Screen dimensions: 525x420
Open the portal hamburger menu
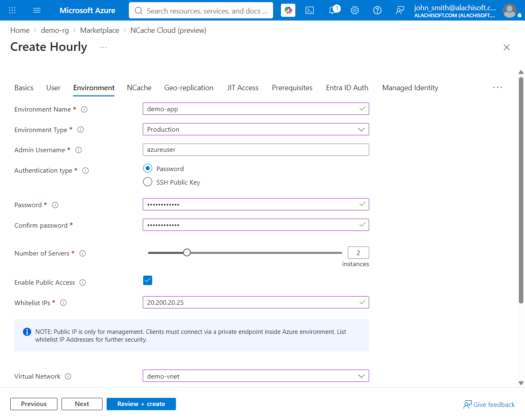pyautogui.click(x=37, y=10)
